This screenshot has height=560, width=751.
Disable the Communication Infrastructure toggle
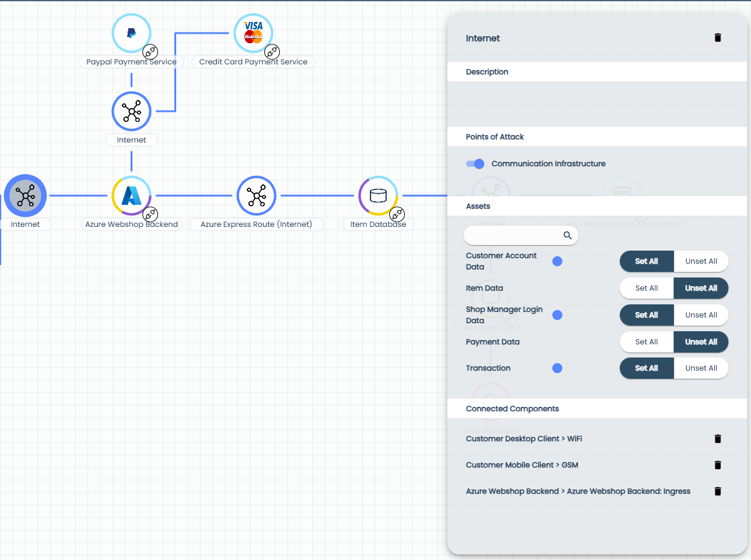pyautogui.click(x=475, y=163)
